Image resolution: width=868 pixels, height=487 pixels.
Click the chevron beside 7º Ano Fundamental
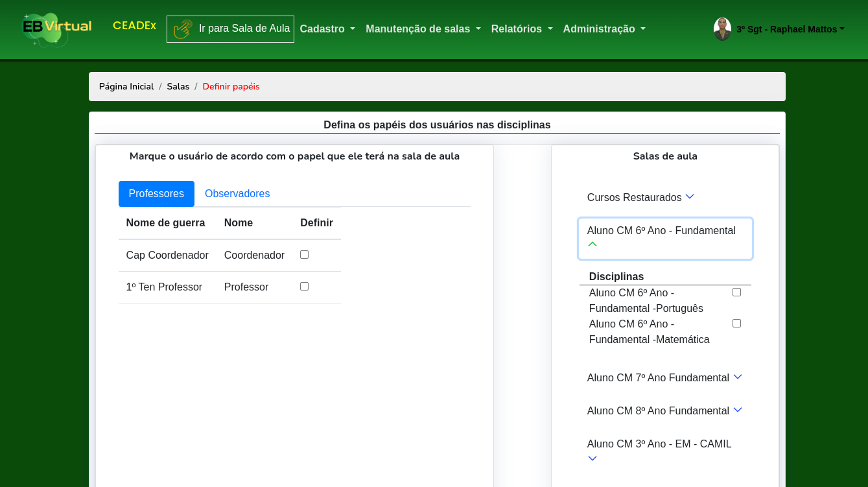click(x=737, y=377)
